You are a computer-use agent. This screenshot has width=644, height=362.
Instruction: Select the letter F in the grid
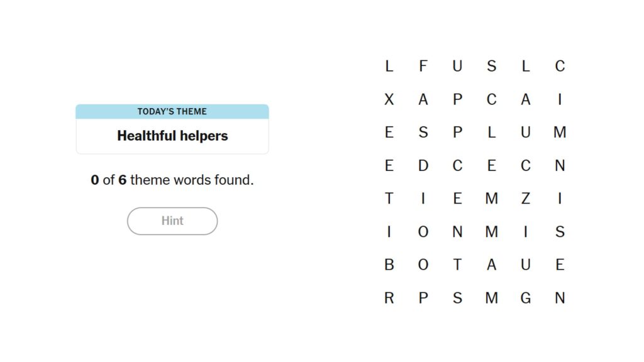423,65
